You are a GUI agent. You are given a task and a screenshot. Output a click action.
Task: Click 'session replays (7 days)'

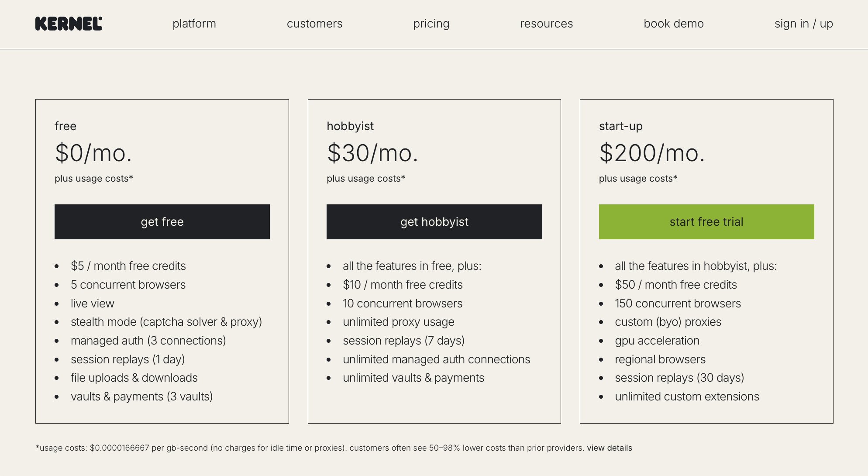tap(404, 341)
